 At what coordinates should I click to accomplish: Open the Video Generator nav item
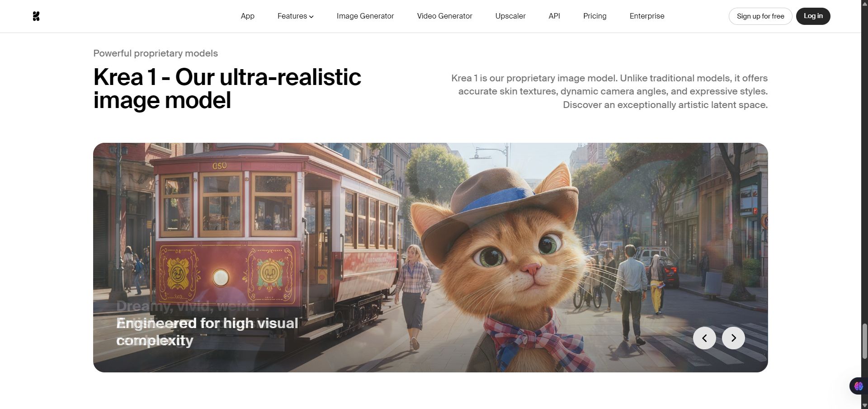pyautogui.click(x=444, y=16)
